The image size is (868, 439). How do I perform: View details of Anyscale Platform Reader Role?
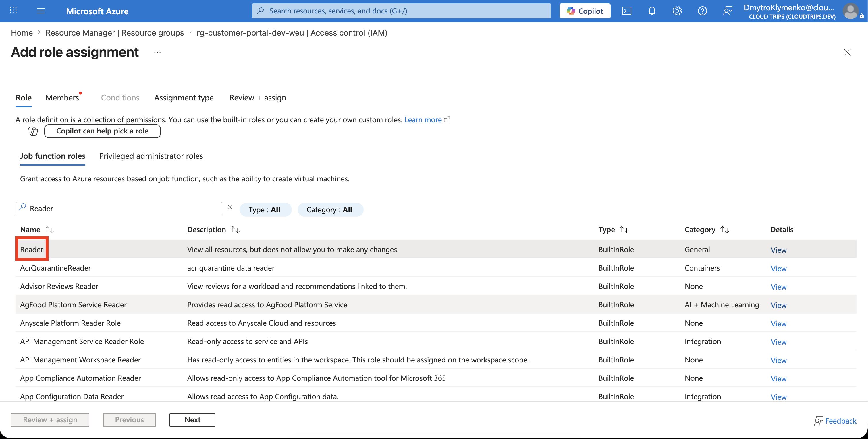pyautogui.click(x=778, y=324)
